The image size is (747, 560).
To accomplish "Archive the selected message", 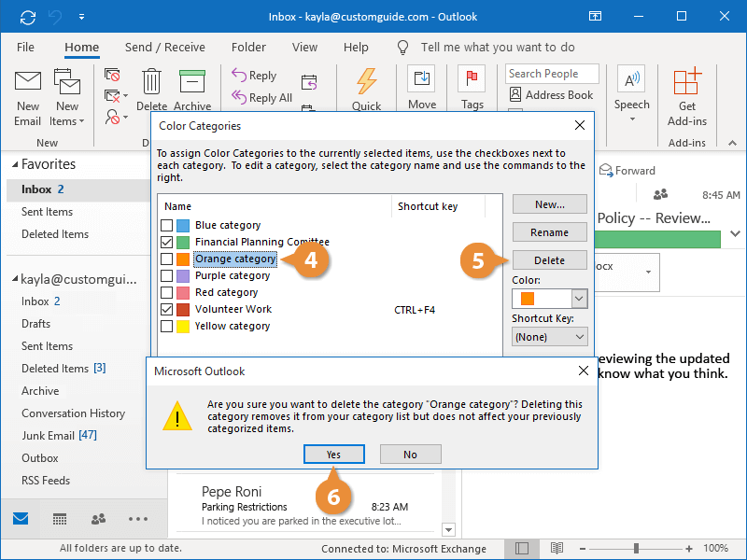I will 192,90.
